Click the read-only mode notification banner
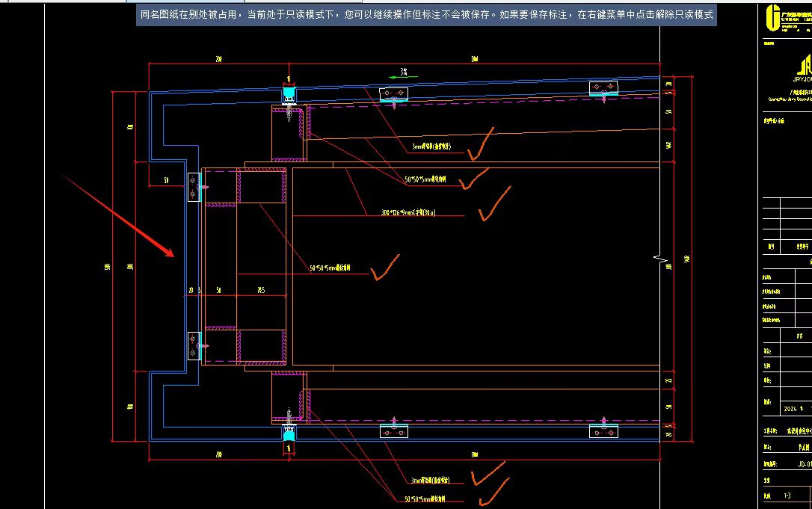The height and width of the screenshot is (509, 812). 426,14
